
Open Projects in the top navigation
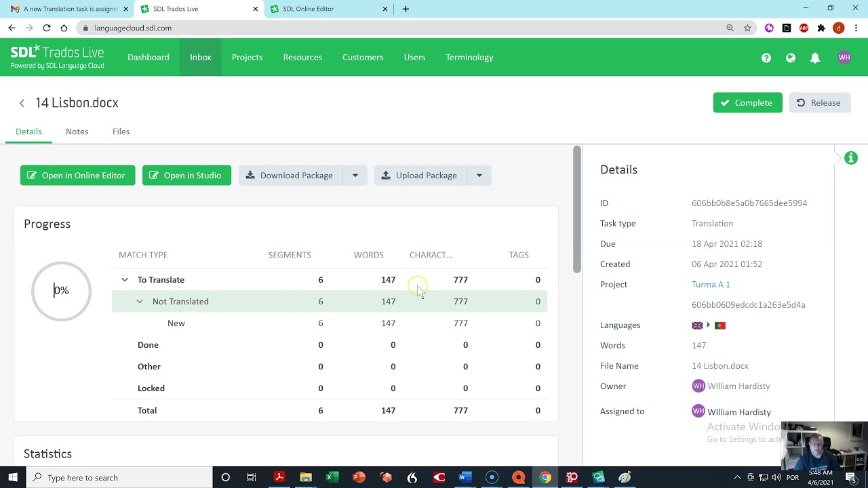tap(247, 58)
